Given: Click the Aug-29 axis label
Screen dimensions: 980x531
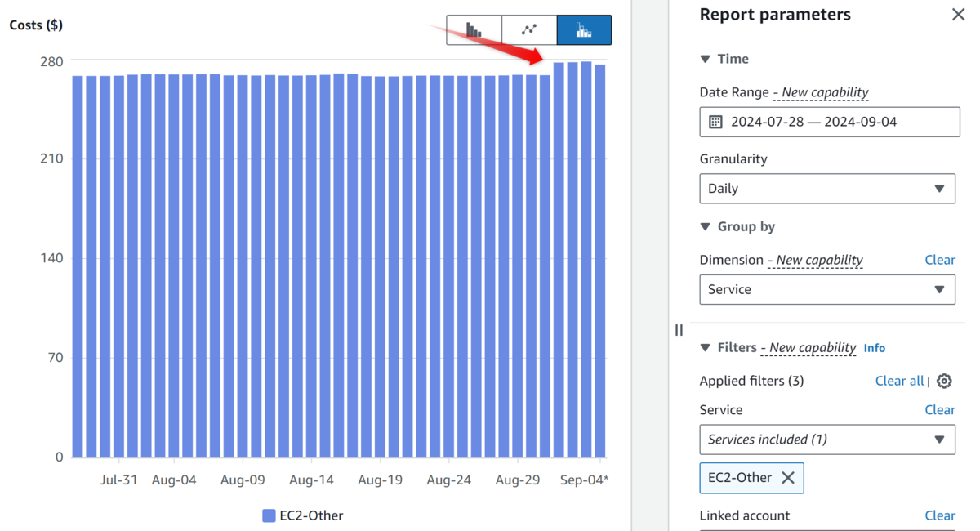Looking at the screenshot, I should tap(517, 480).
